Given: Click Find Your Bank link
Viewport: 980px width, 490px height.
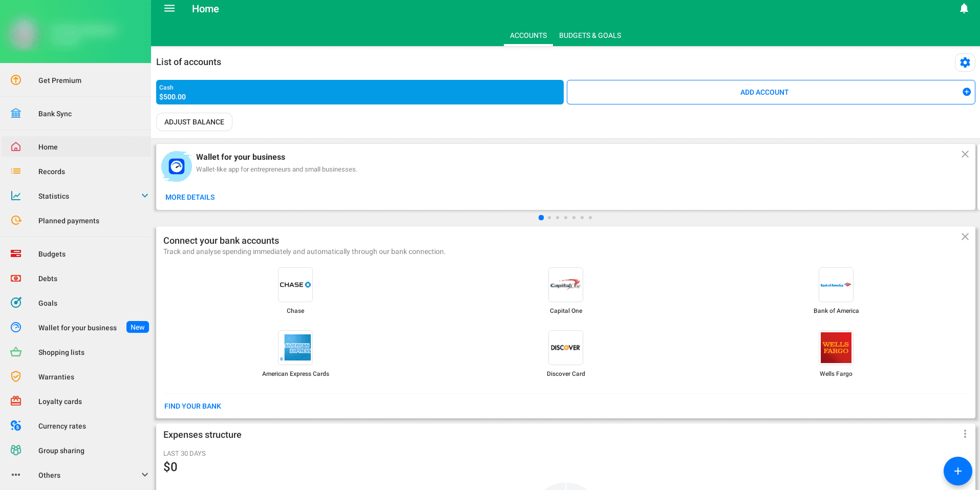Looking at the screenshot, I should click(193, 406).
